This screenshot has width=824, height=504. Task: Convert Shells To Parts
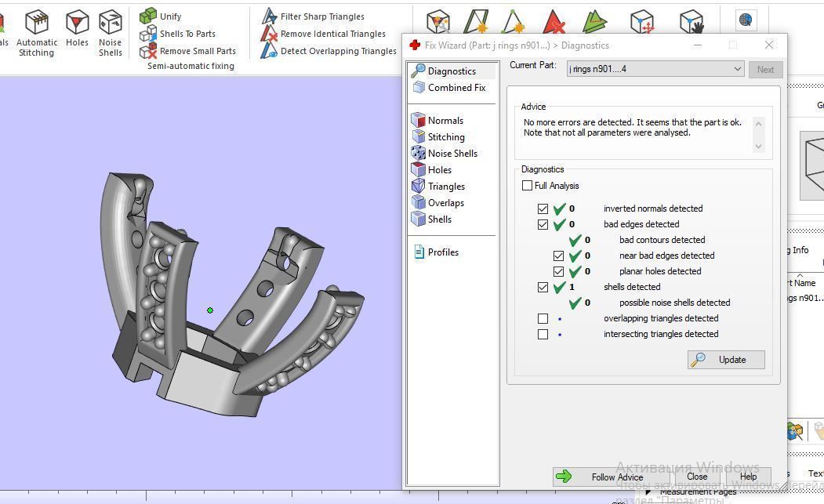point(178,34)
